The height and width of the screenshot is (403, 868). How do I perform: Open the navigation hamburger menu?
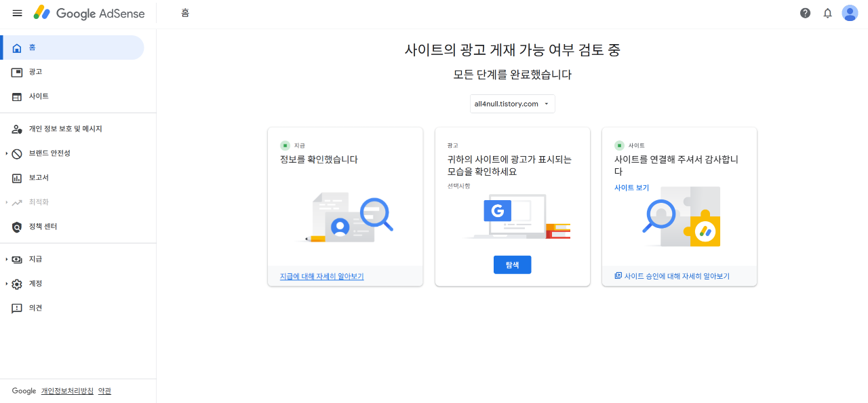coord(17,13)
